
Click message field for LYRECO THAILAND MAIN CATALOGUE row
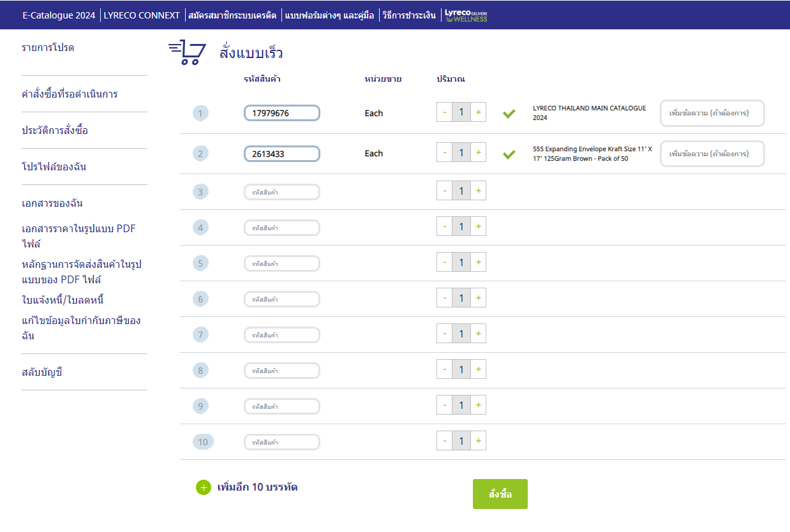(712, 114)
